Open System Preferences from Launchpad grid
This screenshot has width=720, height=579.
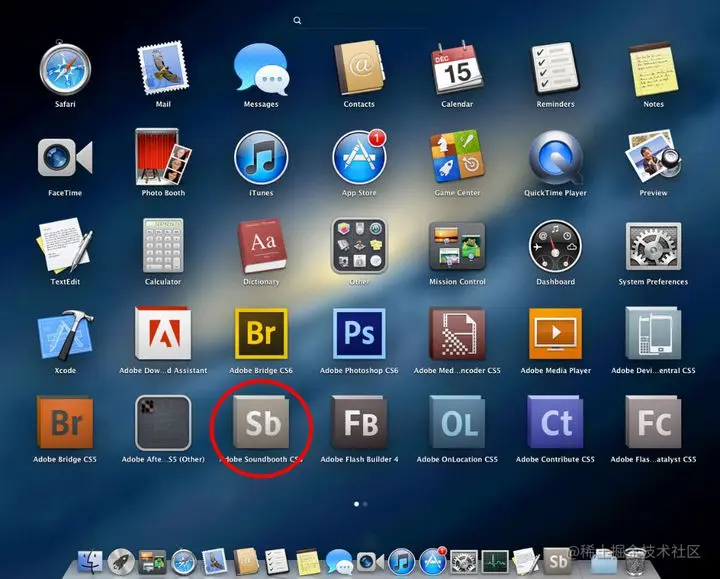[x=653, y=246]
